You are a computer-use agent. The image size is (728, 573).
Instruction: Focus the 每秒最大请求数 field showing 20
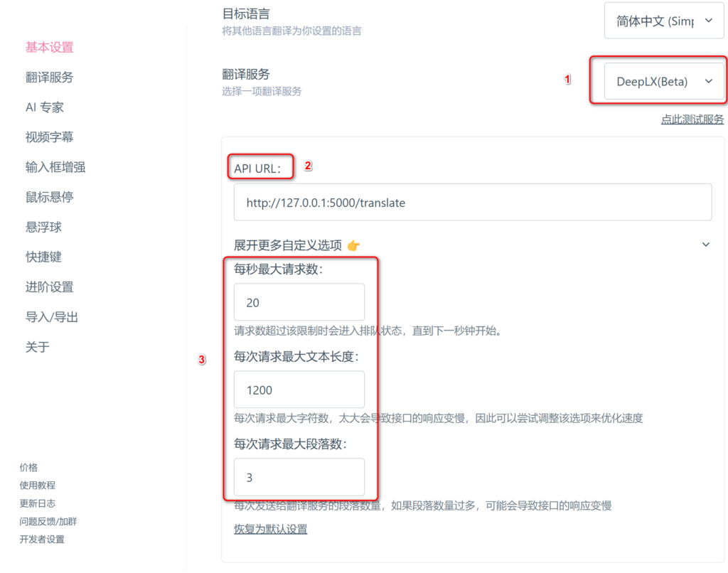point(299,302)
